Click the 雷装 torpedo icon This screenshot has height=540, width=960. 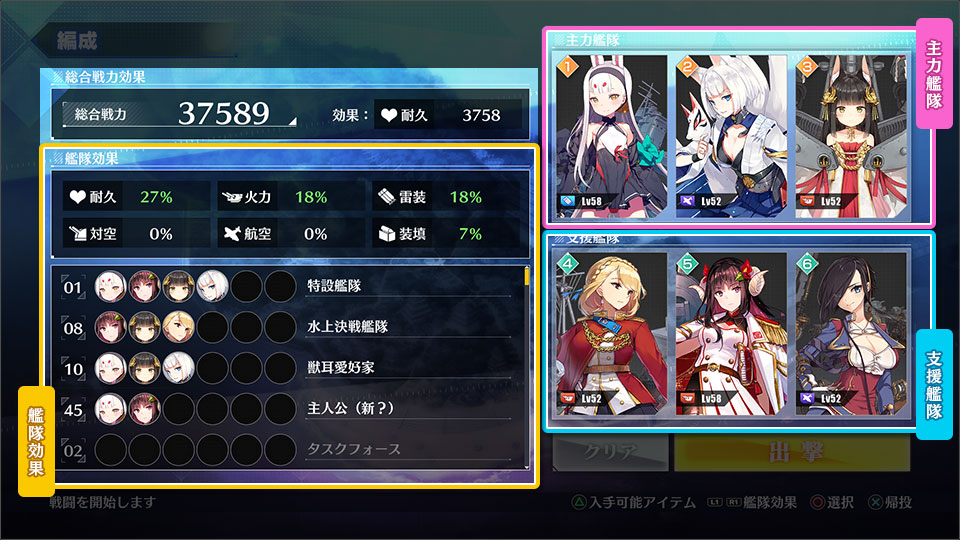387,197
